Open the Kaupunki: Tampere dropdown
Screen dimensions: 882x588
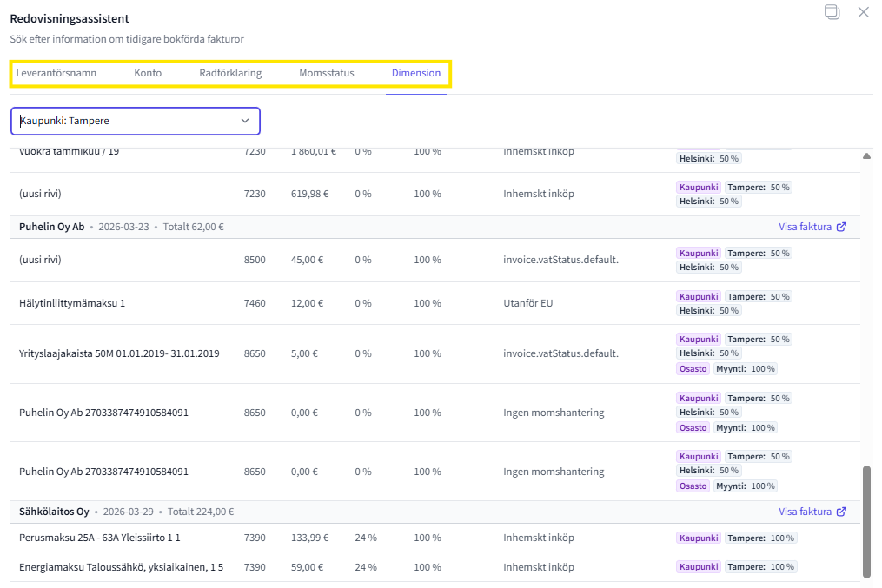(135, 121)
